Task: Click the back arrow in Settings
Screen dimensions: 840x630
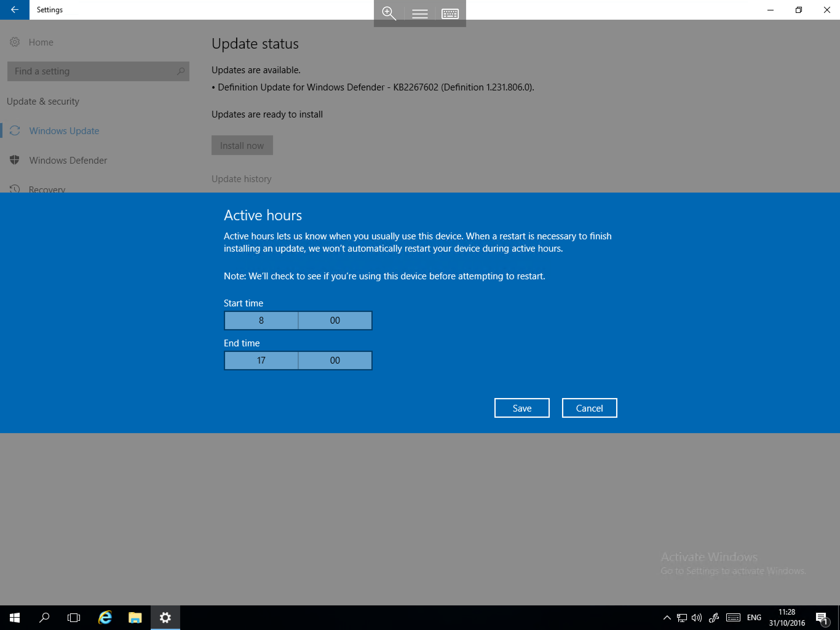Action: pyautogui.click(x=14, y=10)
